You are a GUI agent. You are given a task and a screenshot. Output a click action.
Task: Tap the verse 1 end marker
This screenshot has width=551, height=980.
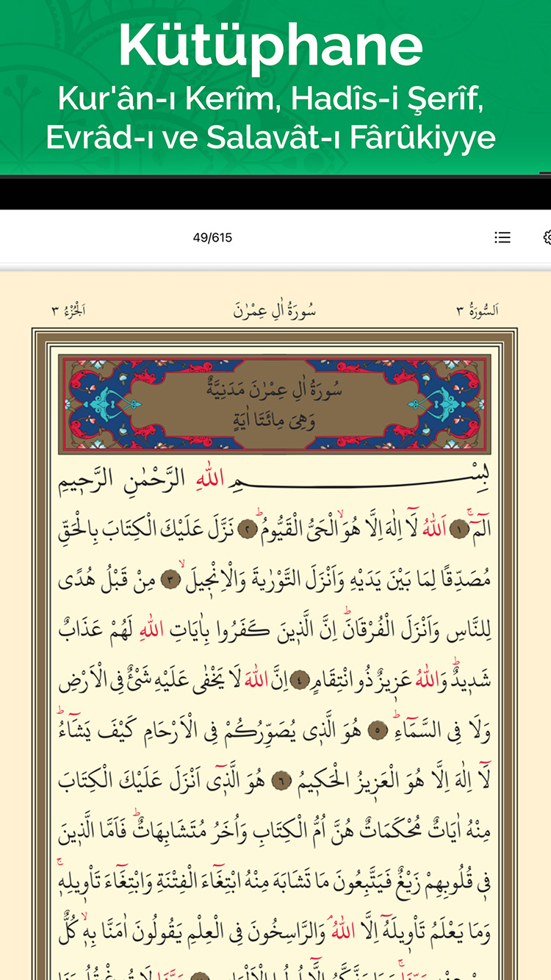[459, 529]
